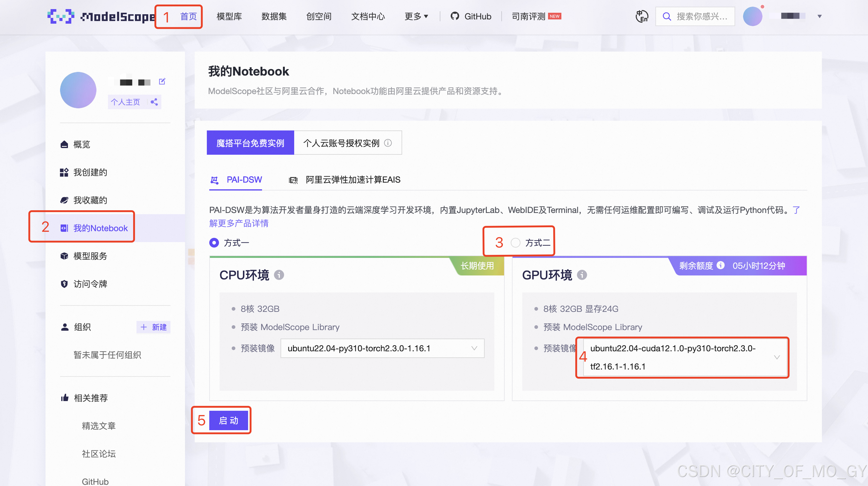
Task: Open the 更多 dropdown menu
Action: (x=416, y=16)
